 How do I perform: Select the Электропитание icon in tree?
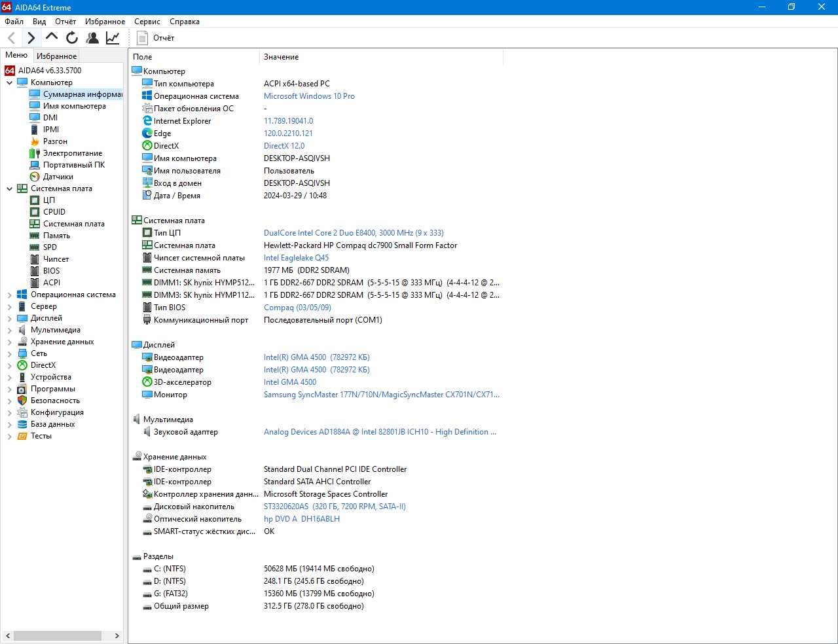click(35, 153)
